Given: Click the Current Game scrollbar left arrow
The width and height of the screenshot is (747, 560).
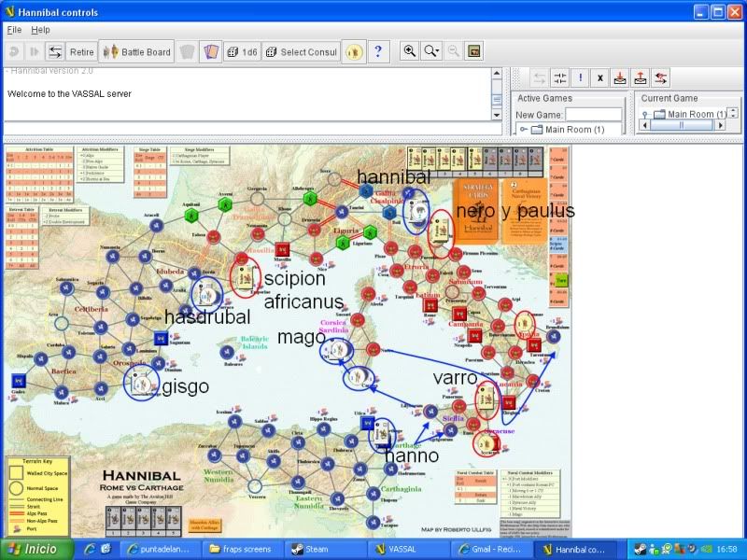Looking at the screenshot, I should point(645,125).
